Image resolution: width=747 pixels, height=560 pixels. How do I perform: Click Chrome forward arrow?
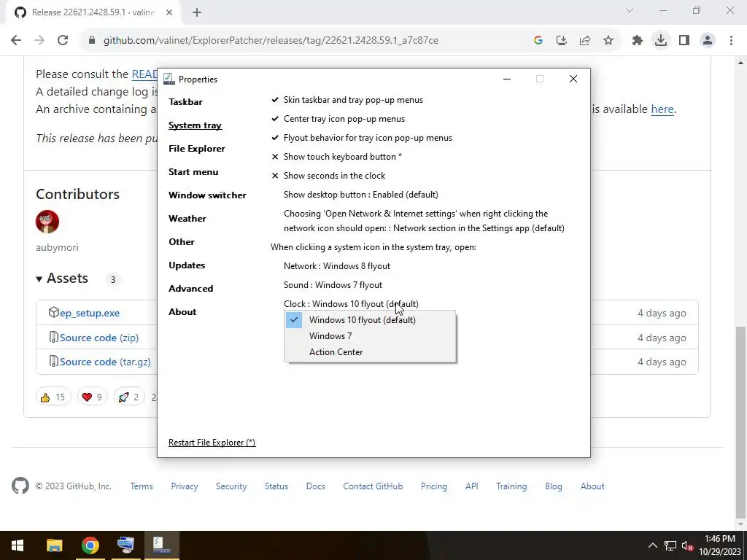pyautogui.click(x=39, y=41)
